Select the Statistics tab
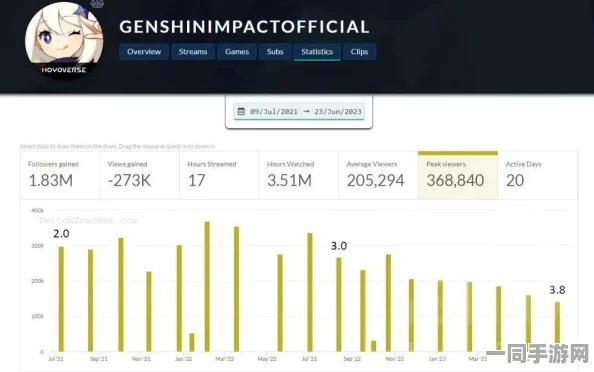 pos(317,52)
